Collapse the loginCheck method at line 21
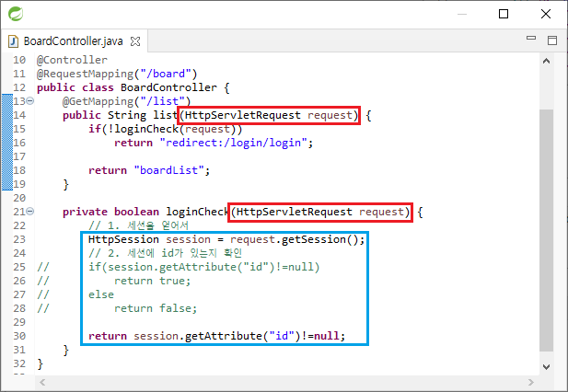The image size is (568, 392). pos(30,212)
